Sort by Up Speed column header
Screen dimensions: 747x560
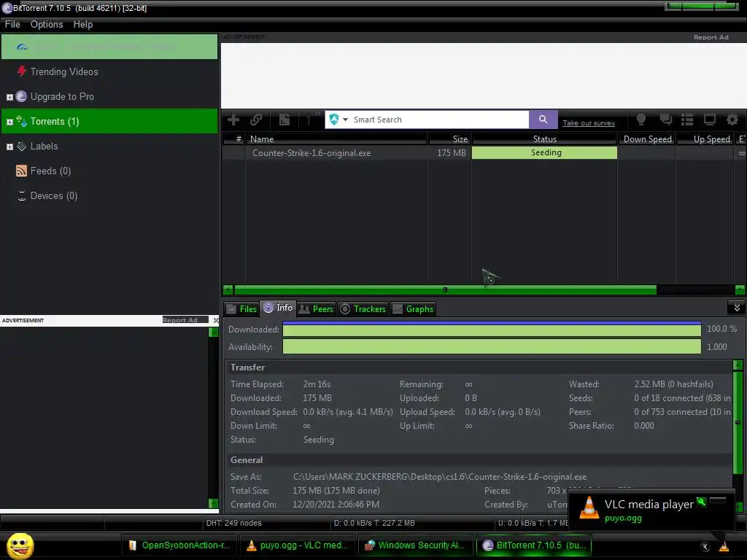coord(705,139)
